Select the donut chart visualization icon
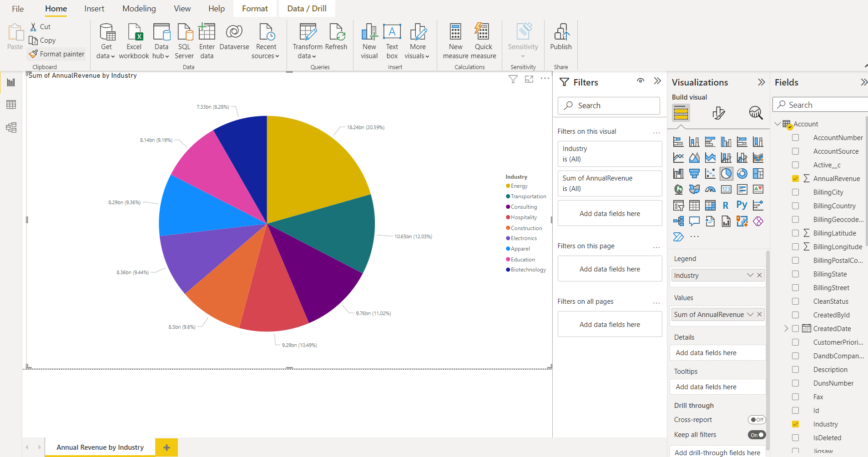This screenshot has width=868, height=457. tap(742, 174)
